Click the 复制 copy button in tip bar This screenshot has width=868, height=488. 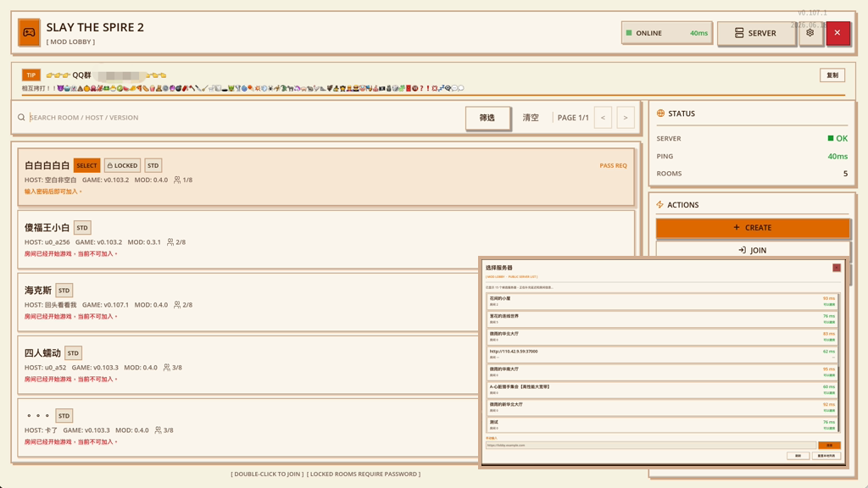[832, 75]
